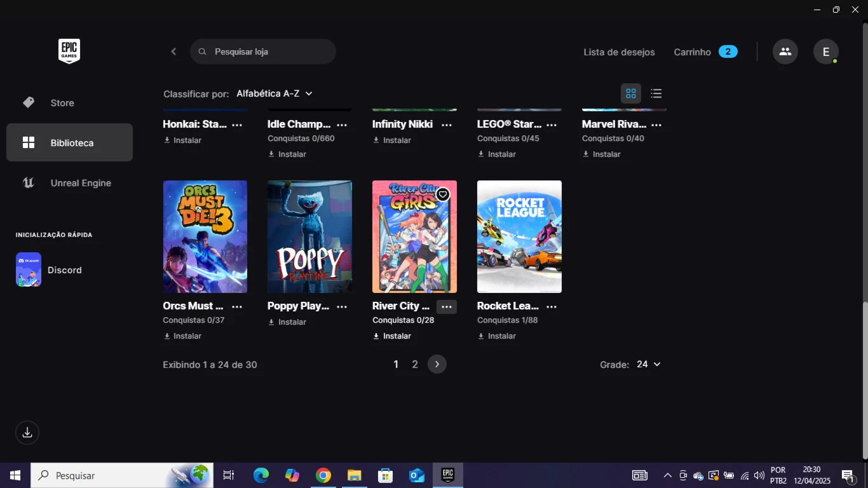Go back with the left arrow button
Viewport: 868px width, 488px height.
[x=173, y=51]
